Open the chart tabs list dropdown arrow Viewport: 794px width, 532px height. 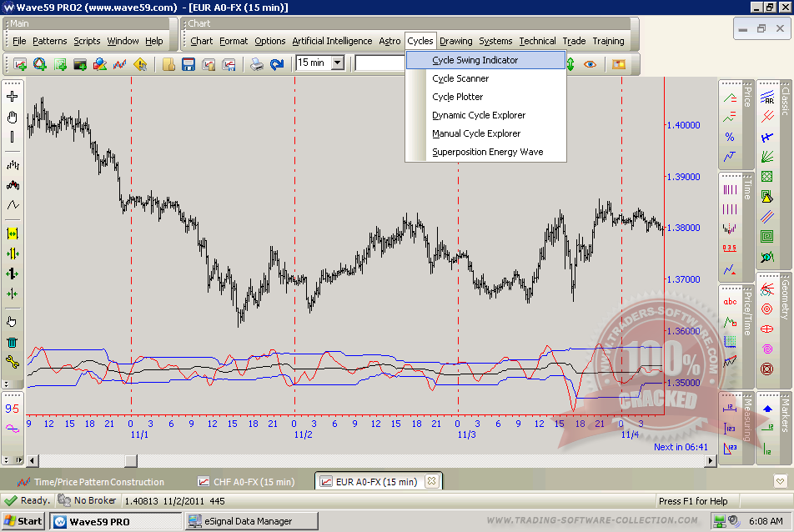(x=779, y=481)
